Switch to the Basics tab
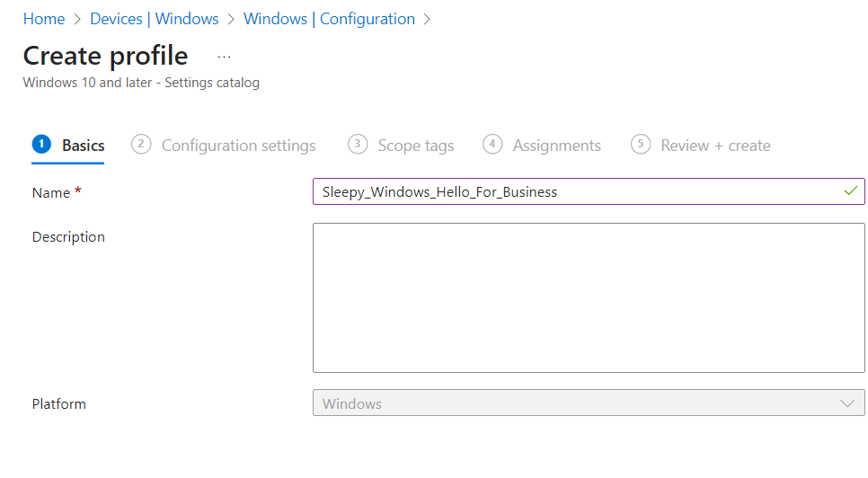 pyautogui.click(x=84, y=146)
